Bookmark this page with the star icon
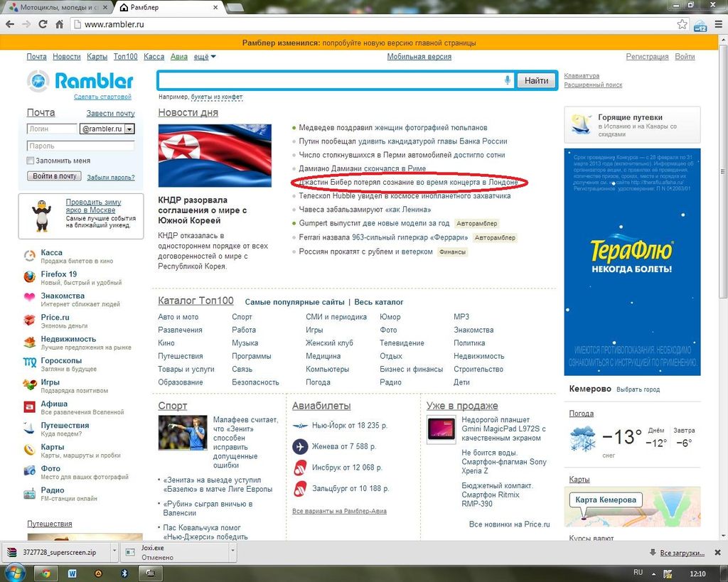 [682, 24]
